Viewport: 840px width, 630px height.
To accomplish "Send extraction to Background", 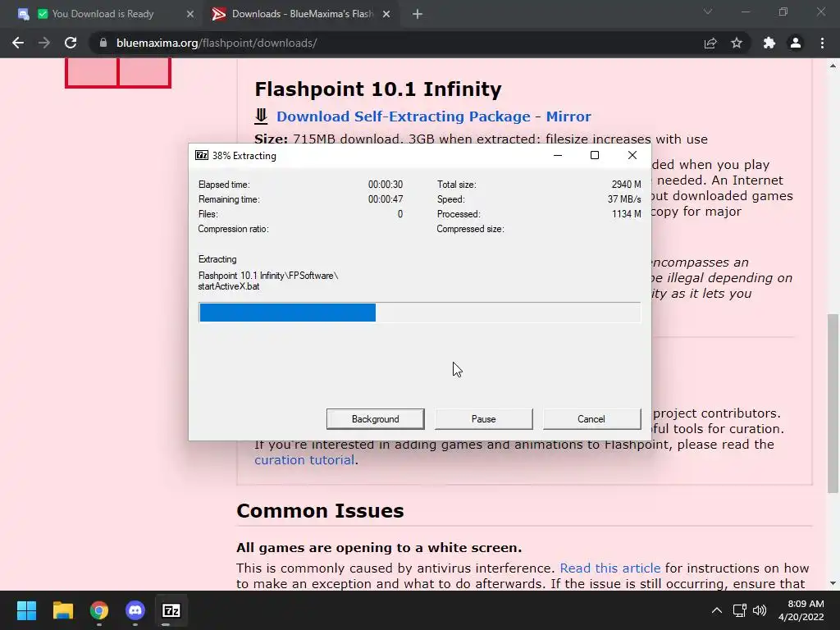I will 375,419.
